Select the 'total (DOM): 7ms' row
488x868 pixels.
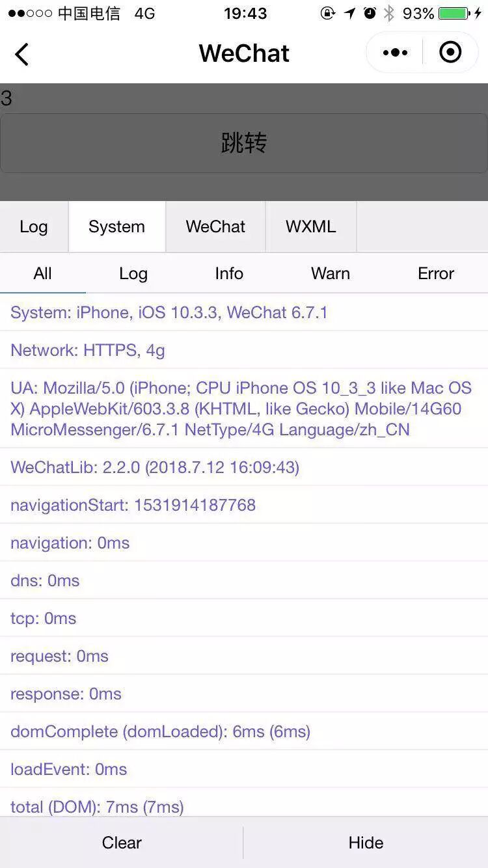[244, 804]
